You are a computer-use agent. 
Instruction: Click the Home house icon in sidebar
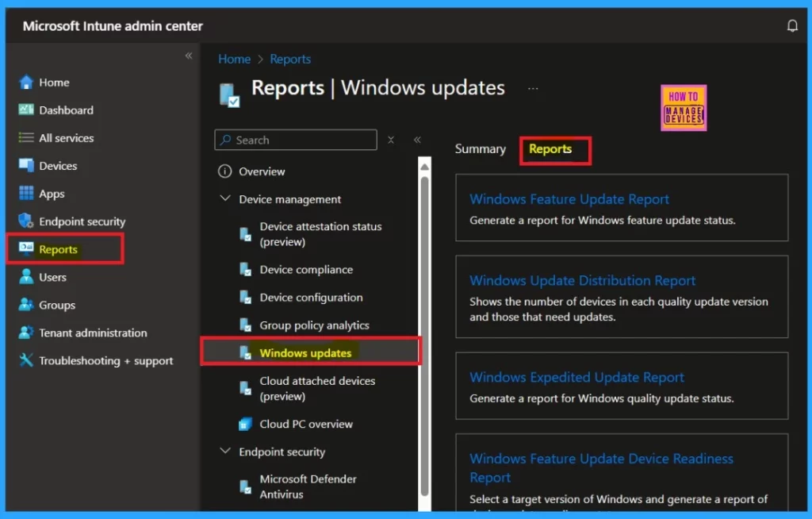(26, 83)
